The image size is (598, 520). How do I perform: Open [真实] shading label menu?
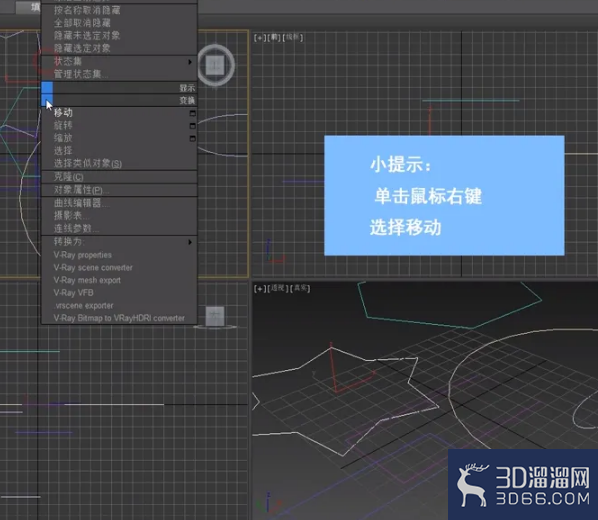300,288
